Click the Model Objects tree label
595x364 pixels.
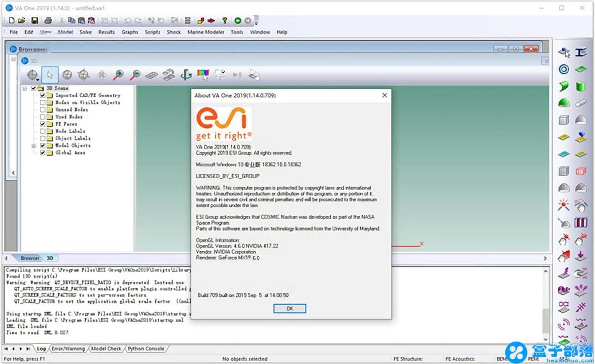[x=73, y=146]
